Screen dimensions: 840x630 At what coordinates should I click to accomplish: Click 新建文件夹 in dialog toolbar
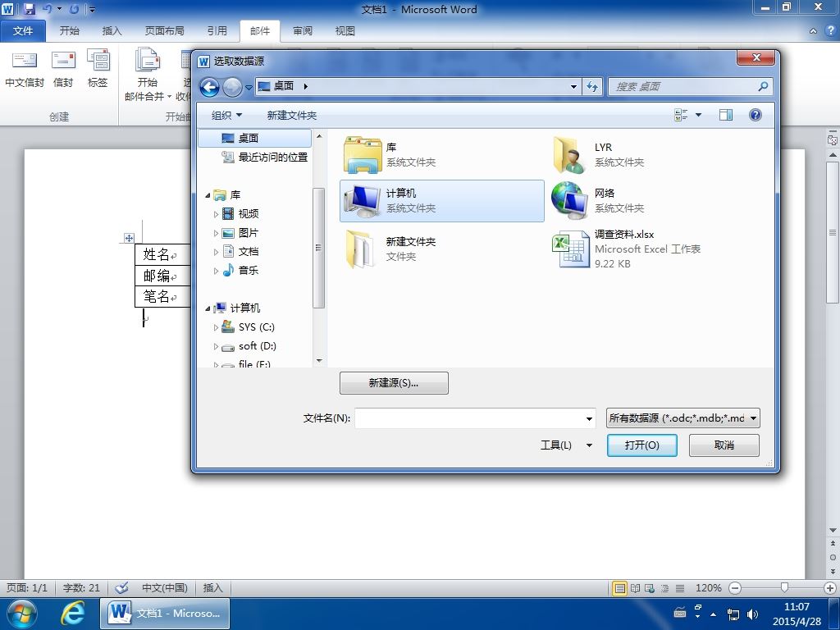(x=292, y=115)
